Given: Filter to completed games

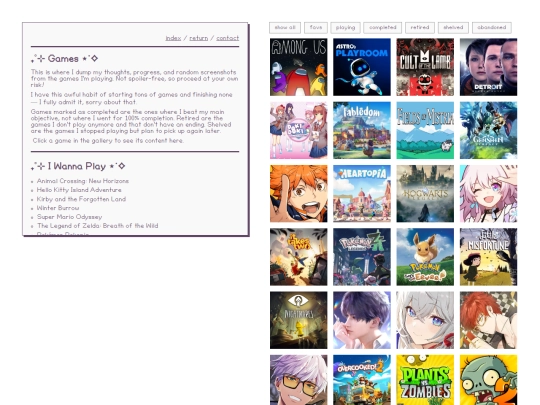Looking at the screenshot, I should [x=383, y=28].
